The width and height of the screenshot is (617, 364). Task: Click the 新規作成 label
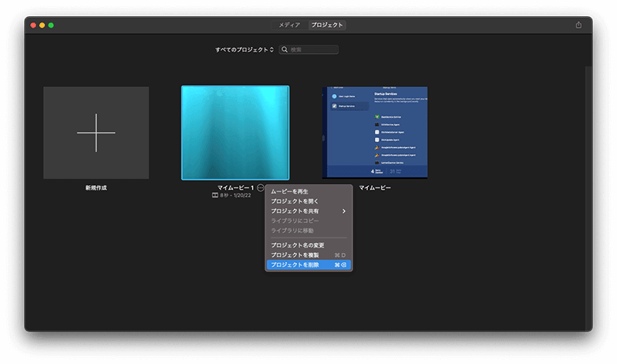(x=96, y=187)
